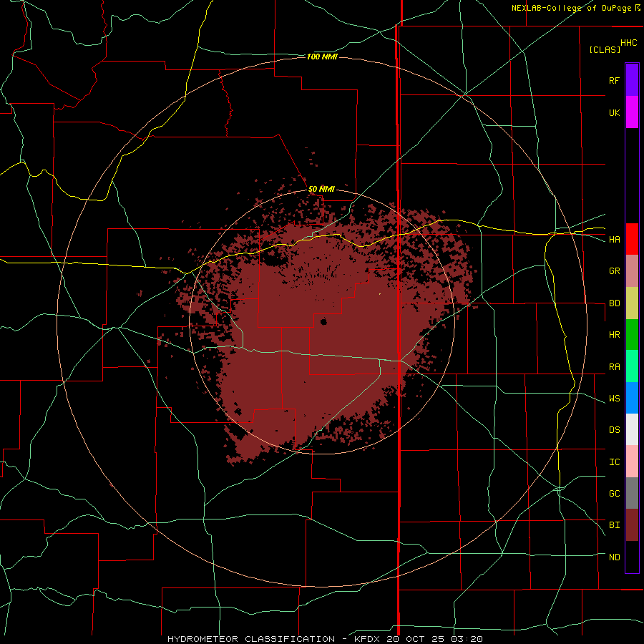This screenshot has width=644, height=644.
Task: Click the BI brown legend swatch
Action: [x=632, y=525]
